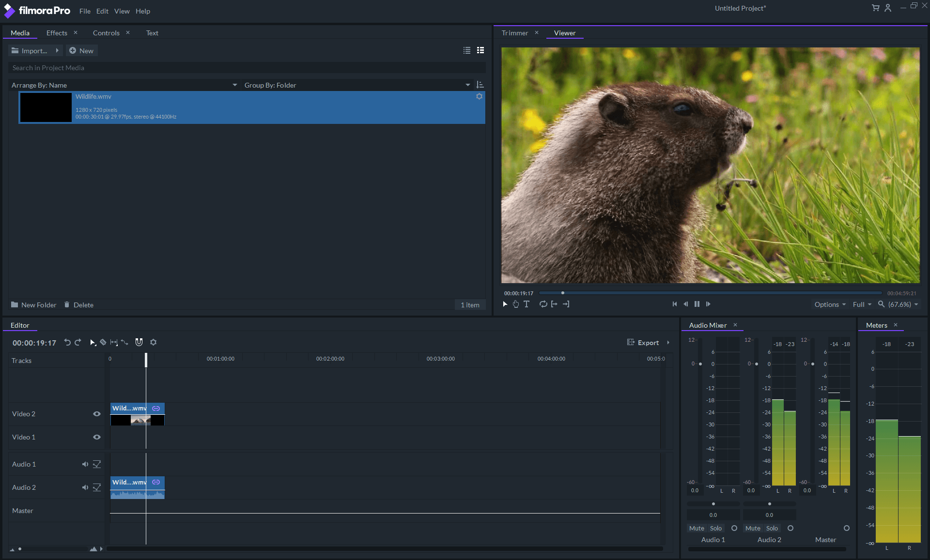930x560 pixels.
Task: Toggle visibility of the Video 2 track
Action: pos(97,414)
